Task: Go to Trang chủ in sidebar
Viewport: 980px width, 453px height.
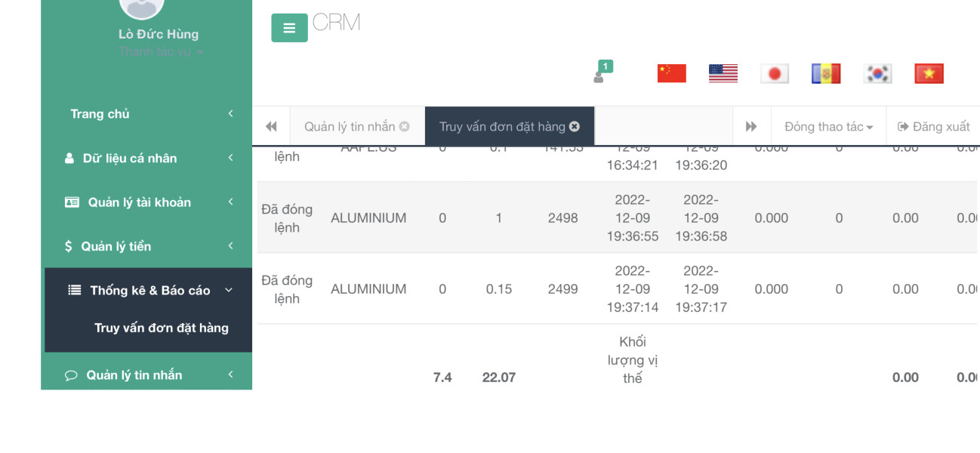Action: pos(100,114)
